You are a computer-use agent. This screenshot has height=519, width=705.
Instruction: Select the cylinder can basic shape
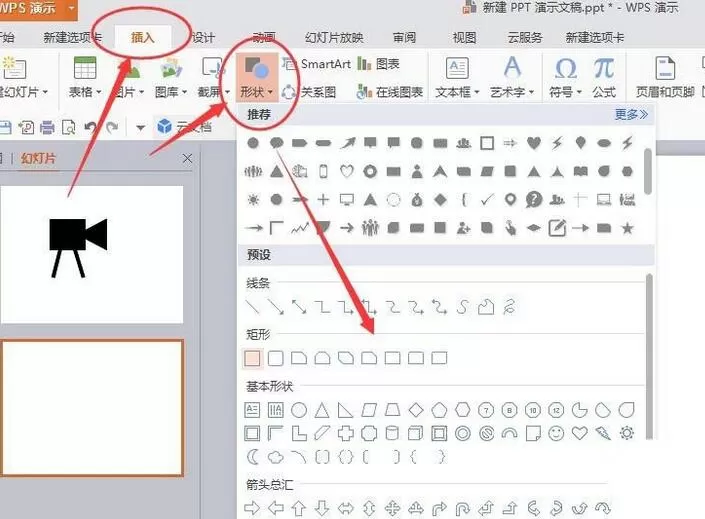392,434
